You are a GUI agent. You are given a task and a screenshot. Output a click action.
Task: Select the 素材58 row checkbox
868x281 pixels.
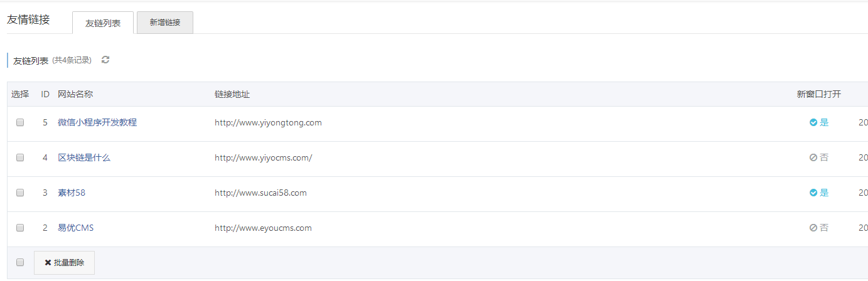click(20, 193)
